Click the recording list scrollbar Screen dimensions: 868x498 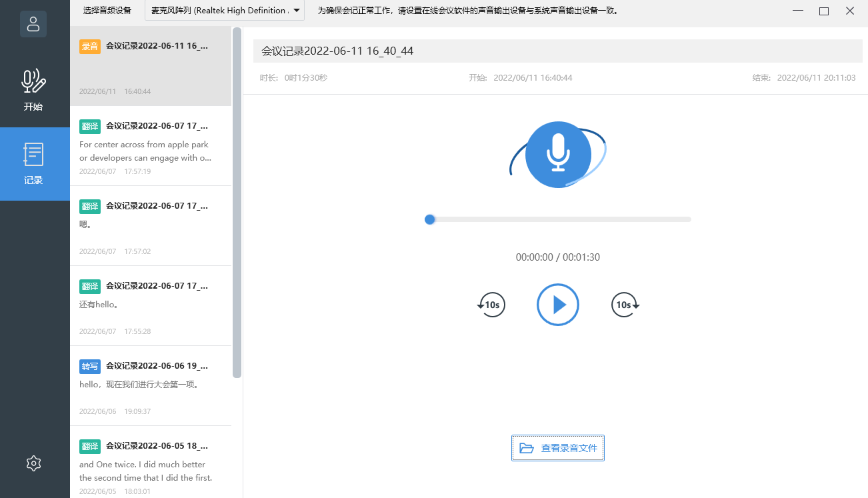235,200
